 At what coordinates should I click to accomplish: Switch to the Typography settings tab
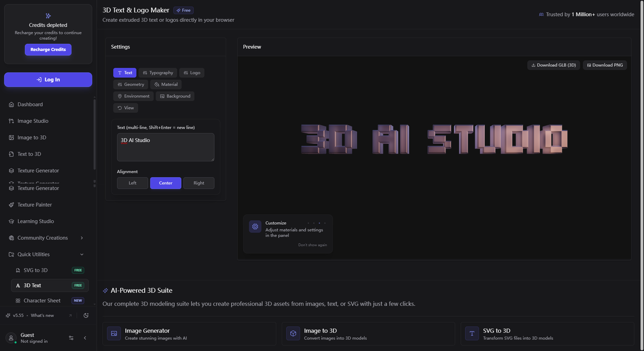[157, 73]
